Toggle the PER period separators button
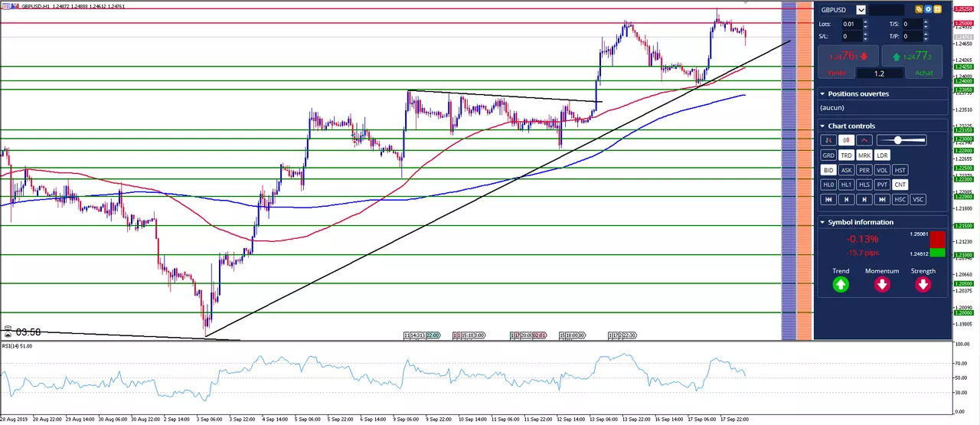The height and width of the screenshot is (425, 980). point(864,170)
